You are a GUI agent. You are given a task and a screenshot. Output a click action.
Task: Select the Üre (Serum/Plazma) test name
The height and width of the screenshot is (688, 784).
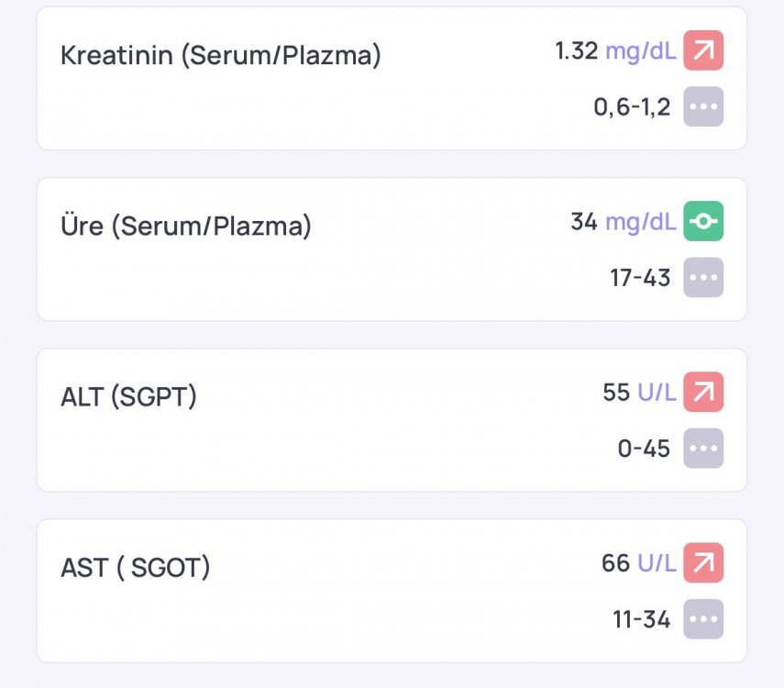click(186, 226)
